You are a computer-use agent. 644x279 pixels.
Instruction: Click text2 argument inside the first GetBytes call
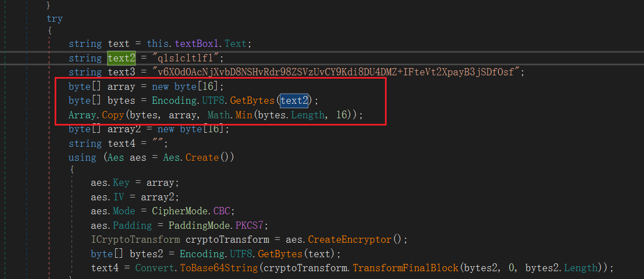(x=294, y=100)
